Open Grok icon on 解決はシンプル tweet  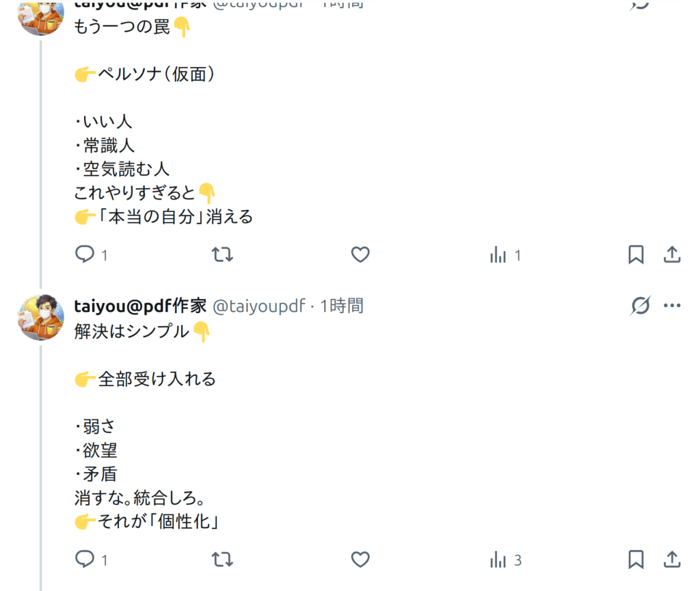pos(641,306)
